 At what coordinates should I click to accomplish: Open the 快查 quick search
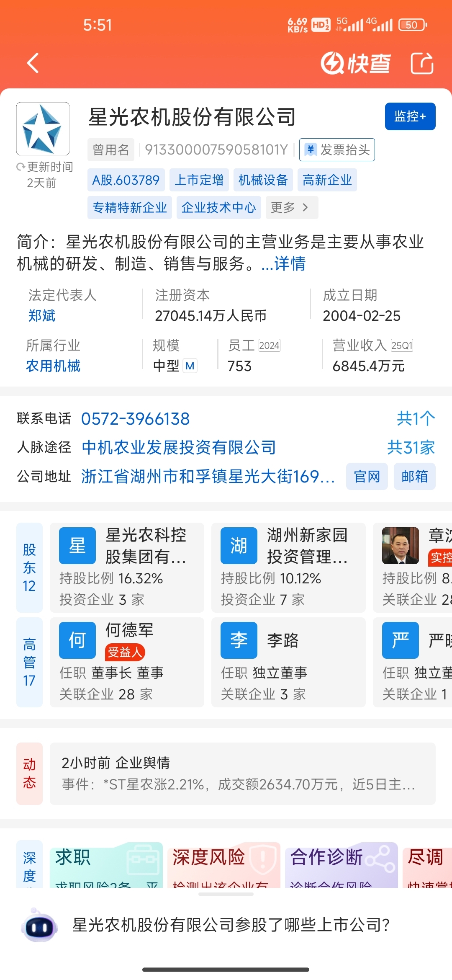(x=355, y=63)
